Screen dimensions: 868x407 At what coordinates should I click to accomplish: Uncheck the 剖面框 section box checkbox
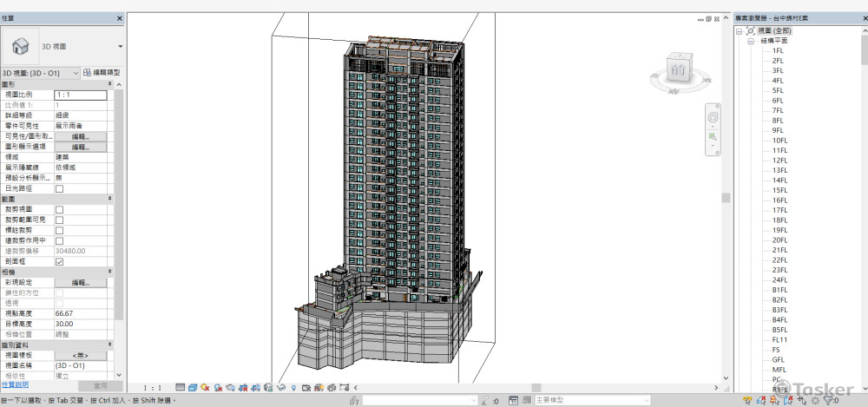[59, 261]
